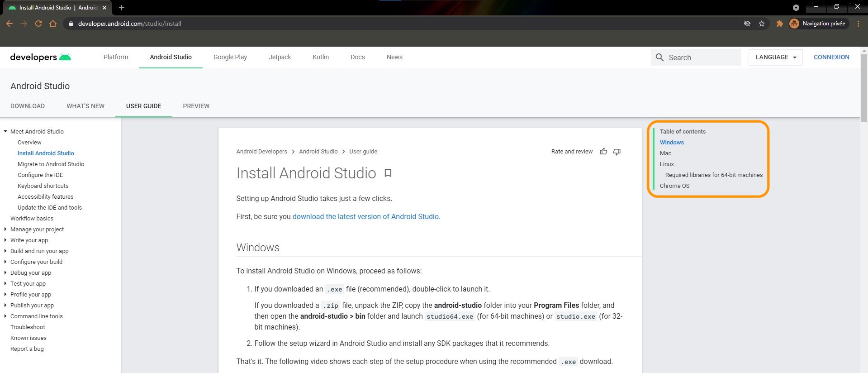The width and height of the screenshot is (868, 373).
Task: Click the CONNEXION sign-in link
Action: (x=831, y=57)
